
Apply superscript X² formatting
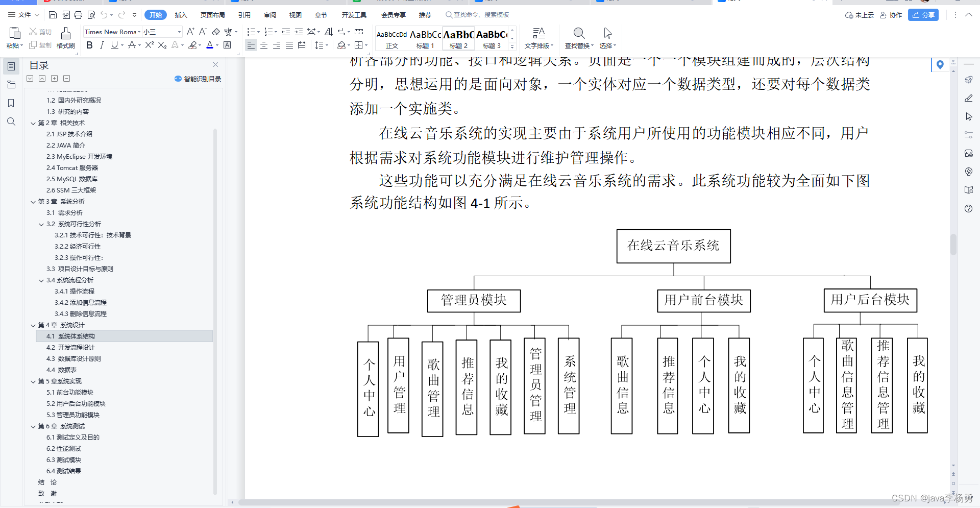(x=149, y=45)
